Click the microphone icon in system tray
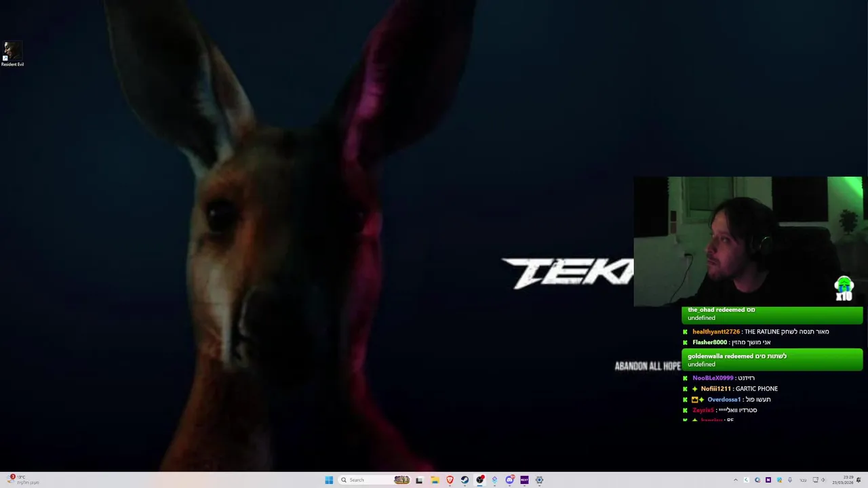868x488 pixels. click(x=790, y=480)
